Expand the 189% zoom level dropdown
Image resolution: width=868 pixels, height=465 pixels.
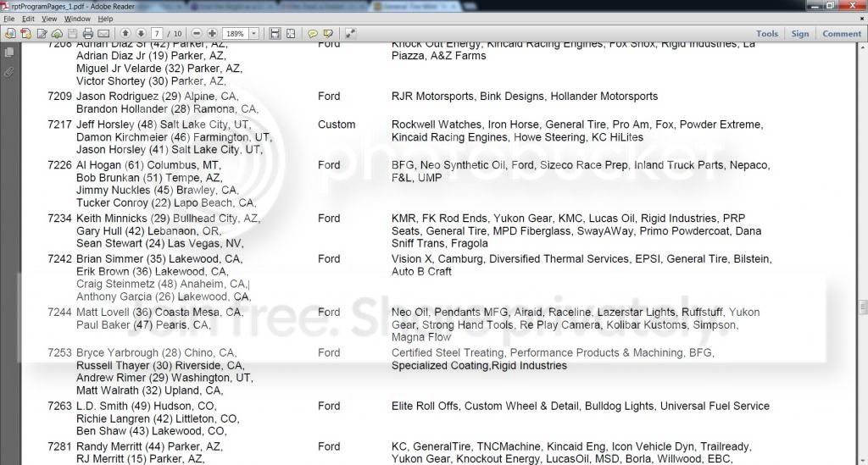click(x=253, y=34)
